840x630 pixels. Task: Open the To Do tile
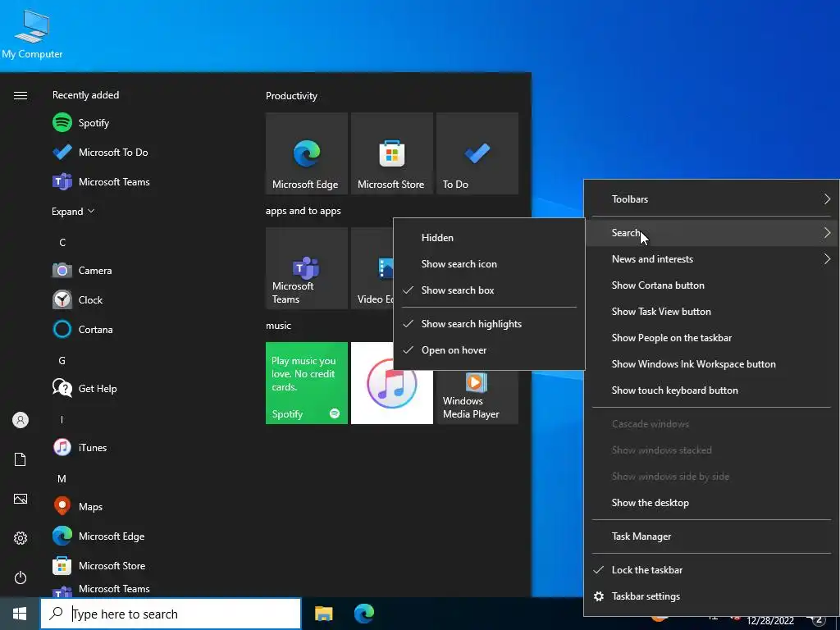pyautogui.click(x=477, y=153)
